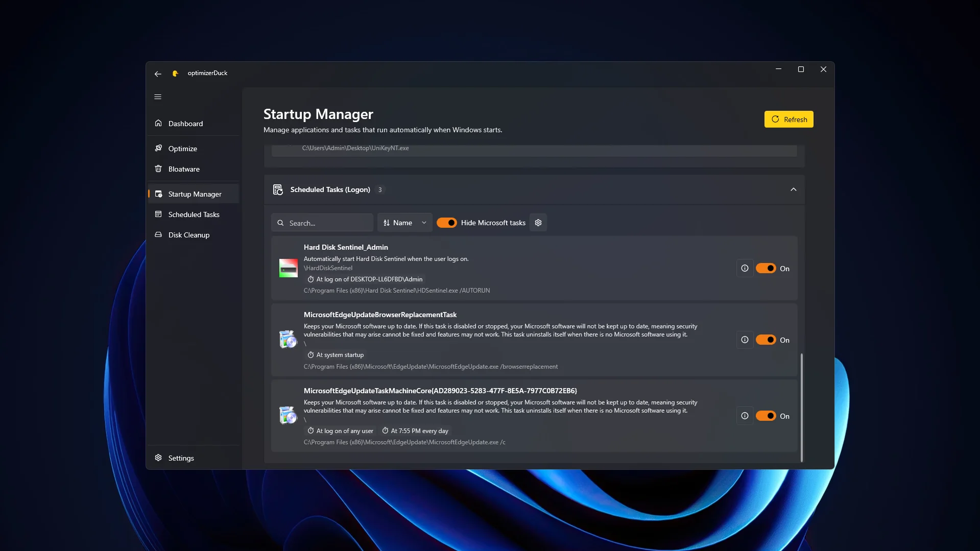Click the Refresh button
The image size is (980, 551).
coord(788,119)
